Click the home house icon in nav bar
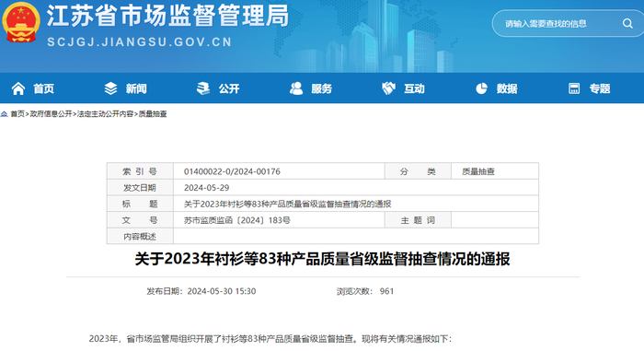Viewport: 644px width, 351px height. pos(18,88)
